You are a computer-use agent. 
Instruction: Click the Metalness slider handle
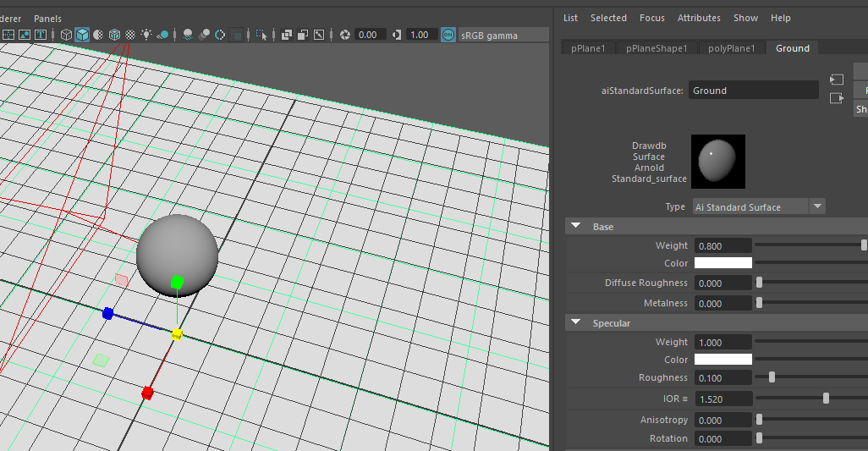point(760,303)
